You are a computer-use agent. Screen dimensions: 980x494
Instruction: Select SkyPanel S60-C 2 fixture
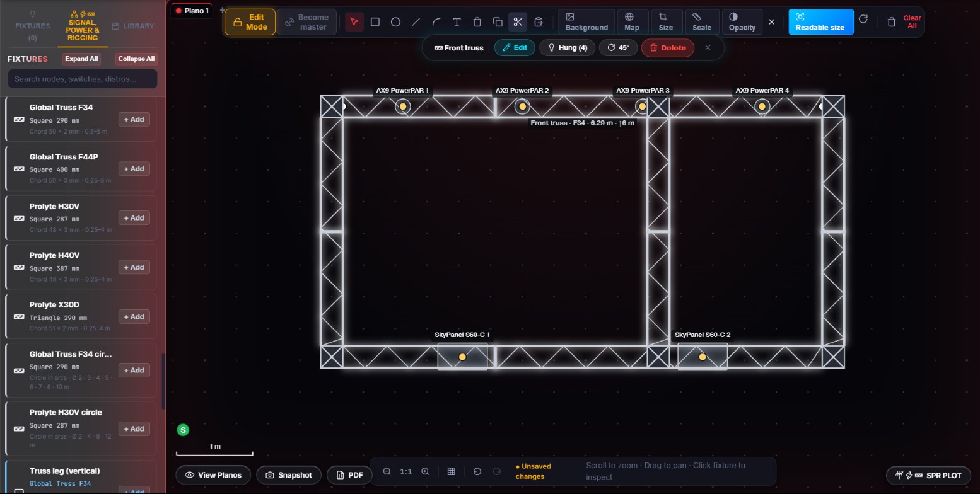[703, 357]
